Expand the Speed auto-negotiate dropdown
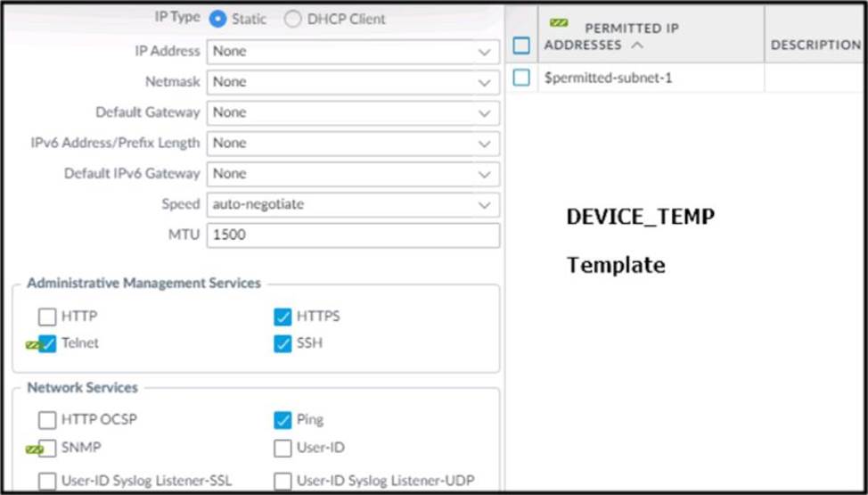Image resolution: width=868 pixels, height=495 pixels. (x=484, y=205)
